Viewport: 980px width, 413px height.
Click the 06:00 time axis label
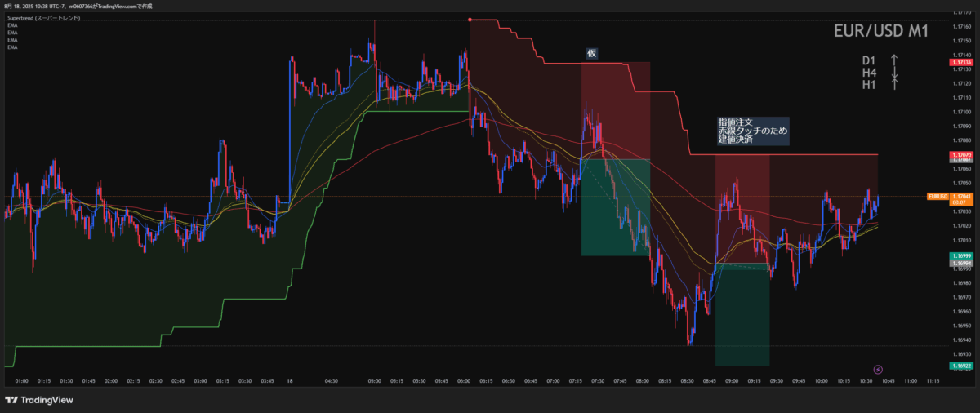coord(464,380)
